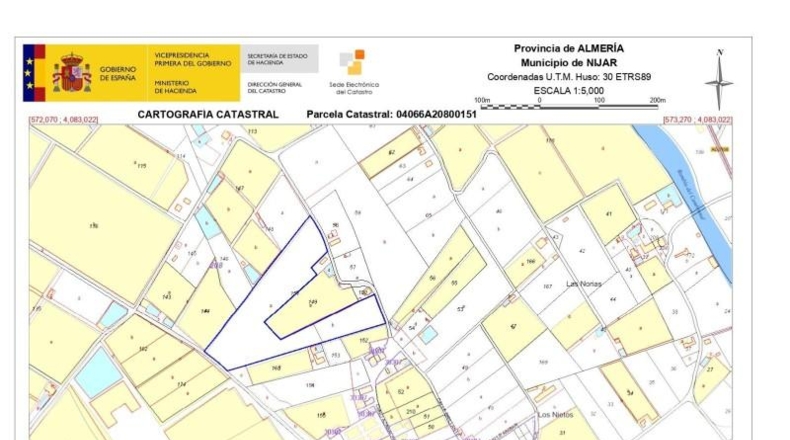Select 'SECRETARÍA DE ESTADO DE HACIENDA' label
This screenshot has height=440, width=790.
277,59
